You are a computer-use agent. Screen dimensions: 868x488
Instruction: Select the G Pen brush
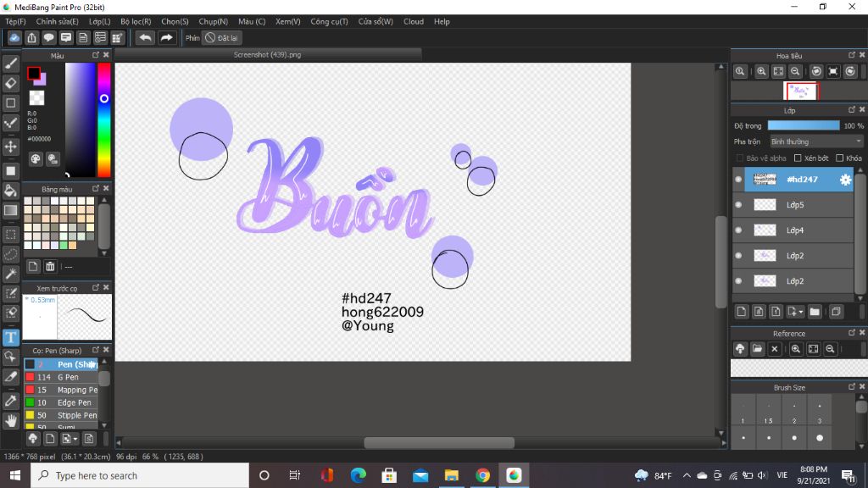61,377
